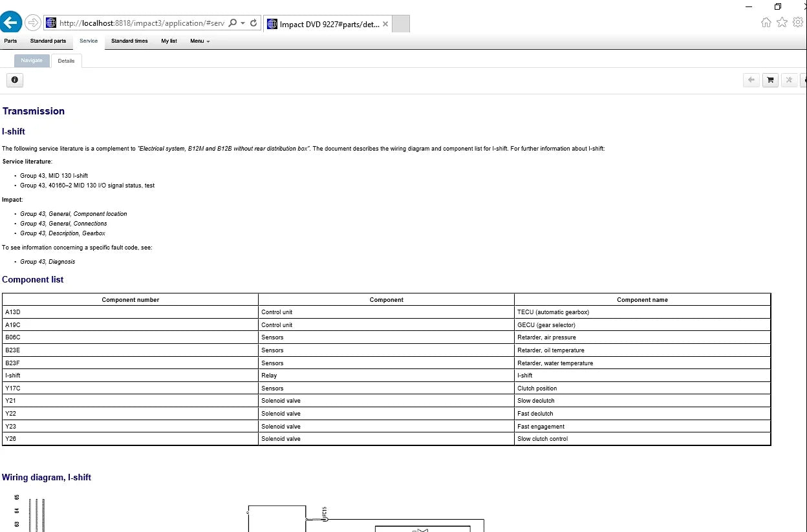
Task: Click the site globe icon in address bar
Action: (51, 23)
